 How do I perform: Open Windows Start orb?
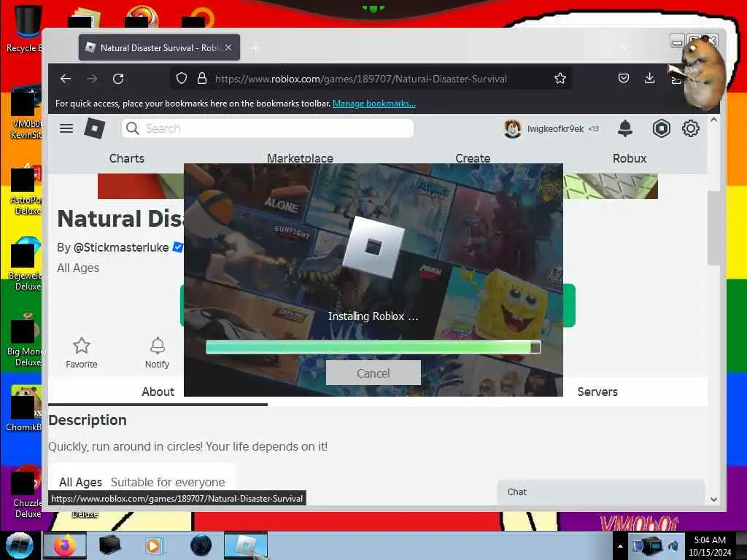pos(19,545)
